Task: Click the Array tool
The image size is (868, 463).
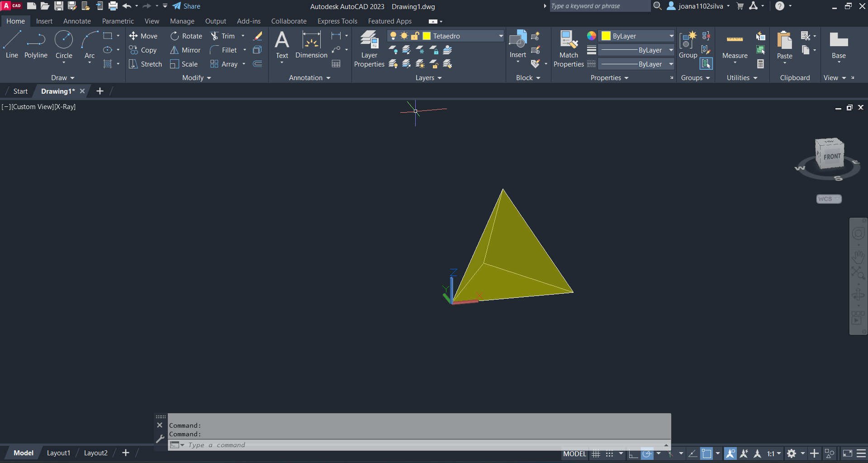Action: (x=224, y=64)
